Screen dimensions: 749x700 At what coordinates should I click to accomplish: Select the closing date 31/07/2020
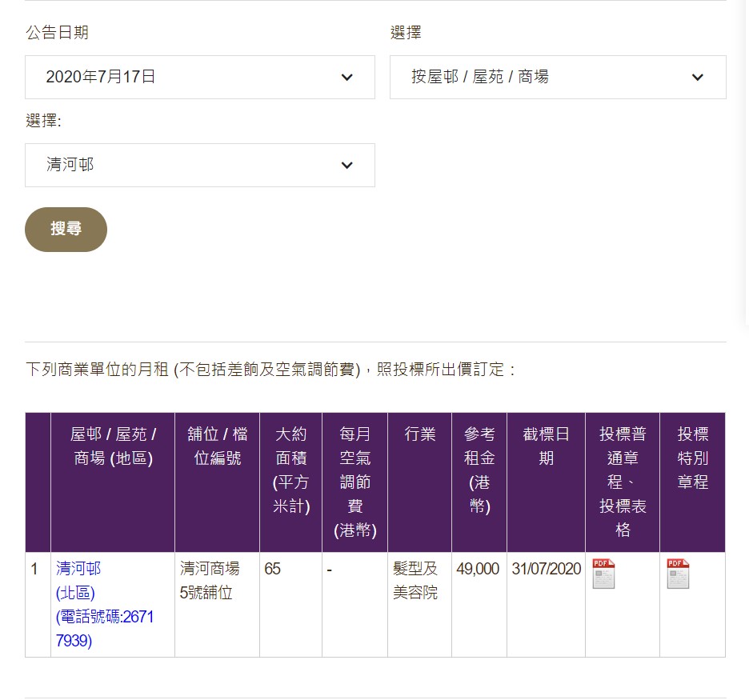tap(547, 569)
